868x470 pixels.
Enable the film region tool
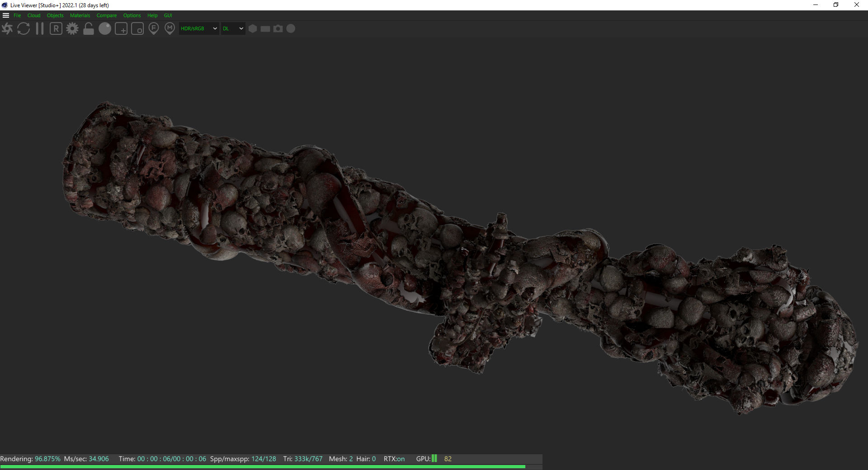[137, 29]
